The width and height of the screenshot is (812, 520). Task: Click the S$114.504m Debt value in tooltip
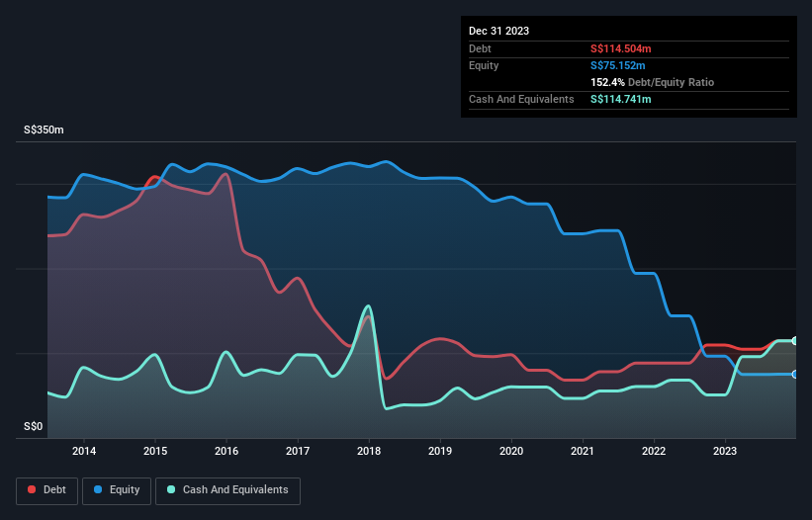pyautogui.click(x=620, y=48)
